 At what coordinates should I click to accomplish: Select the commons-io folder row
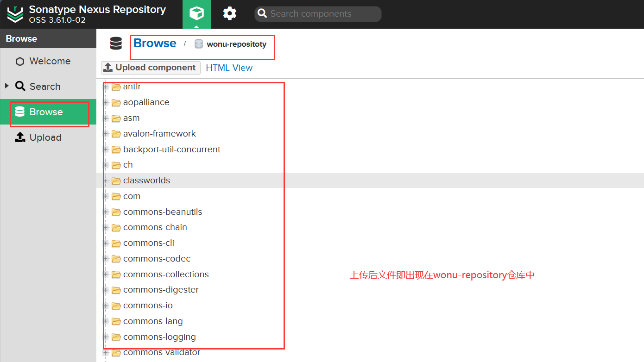370,306
